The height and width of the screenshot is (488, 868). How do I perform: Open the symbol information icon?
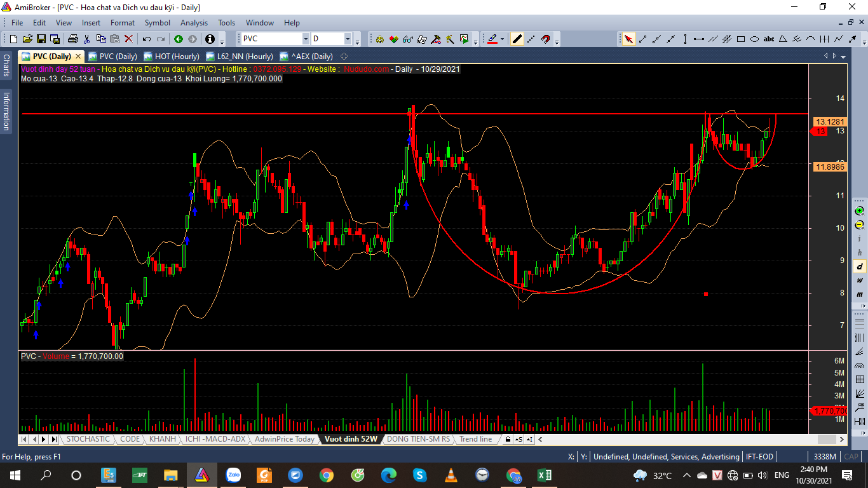210,39
